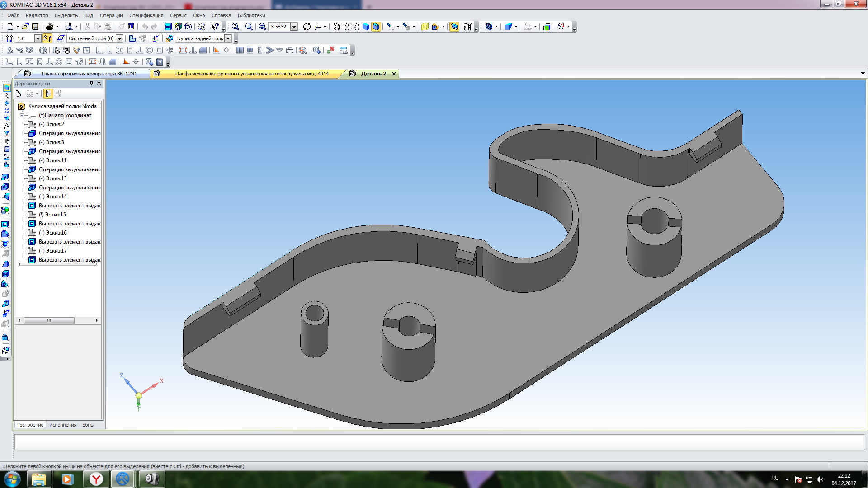Open the zoom scale 3.5832 dropdown
Viewport: 868px width, 488px height.
[x=294, y=27]
